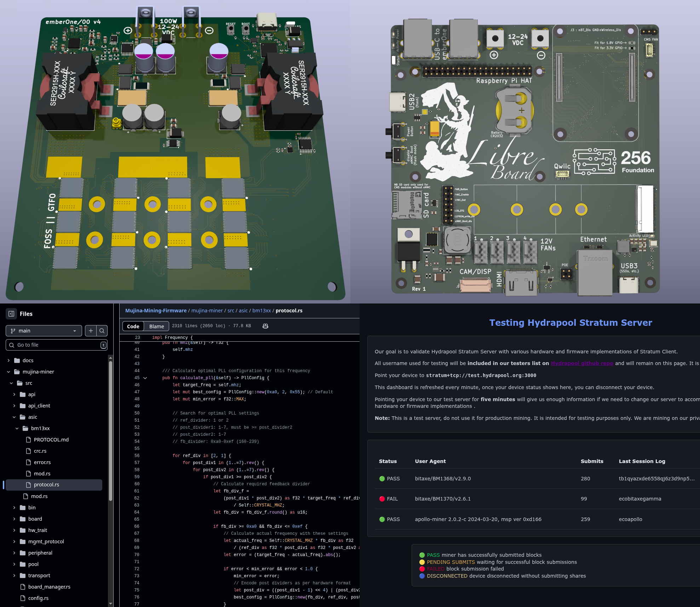Click the yellow PENDING SUBMITS legend dot

tap(422, 562)
